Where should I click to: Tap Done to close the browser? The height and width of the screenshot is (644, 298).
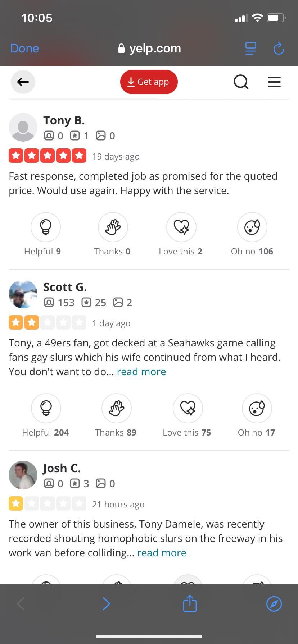25,49
